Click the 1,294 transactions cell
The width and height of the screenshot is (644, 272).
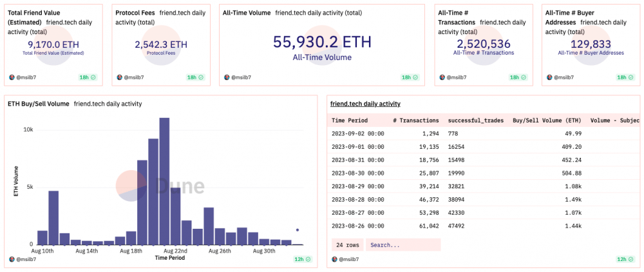pyautogui.click(x=430, y=133)
